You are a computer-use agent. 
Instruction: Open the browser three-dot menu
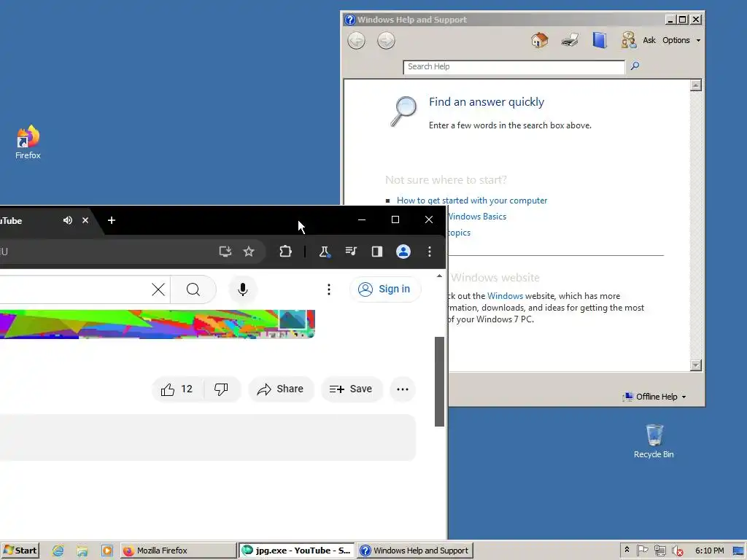coord(429,252)
